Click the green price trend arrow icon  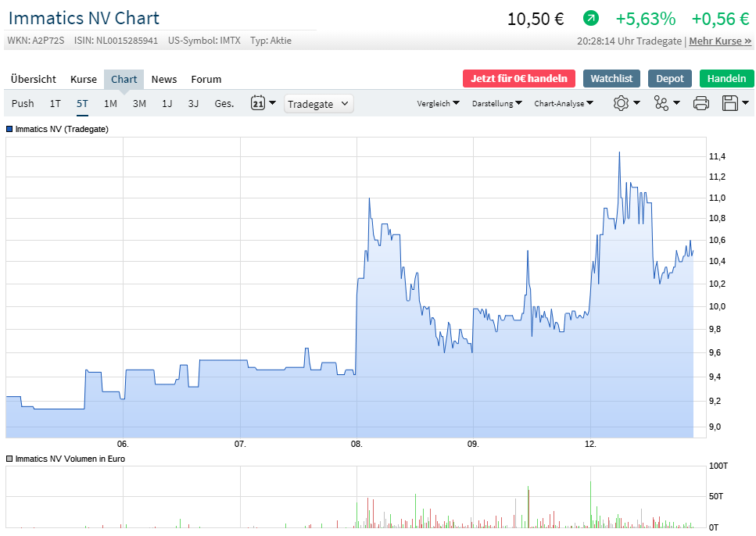591,18
